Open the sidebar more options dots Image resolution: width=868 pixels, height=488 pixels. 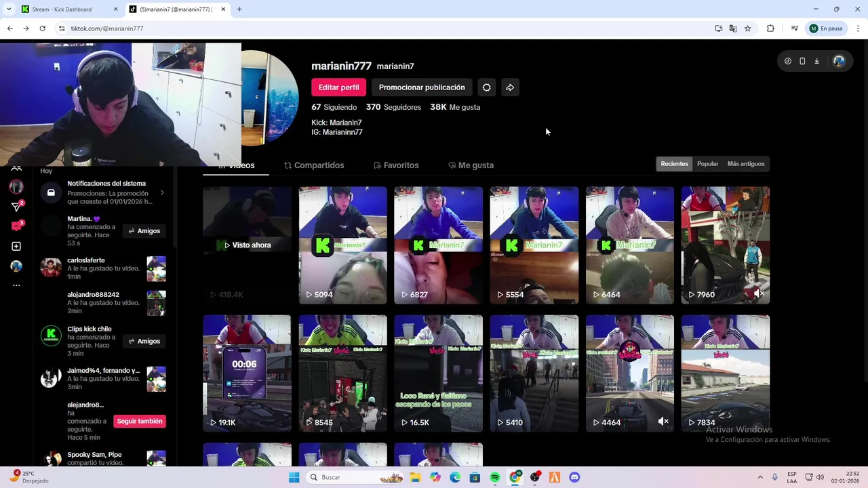pos(16,285)
